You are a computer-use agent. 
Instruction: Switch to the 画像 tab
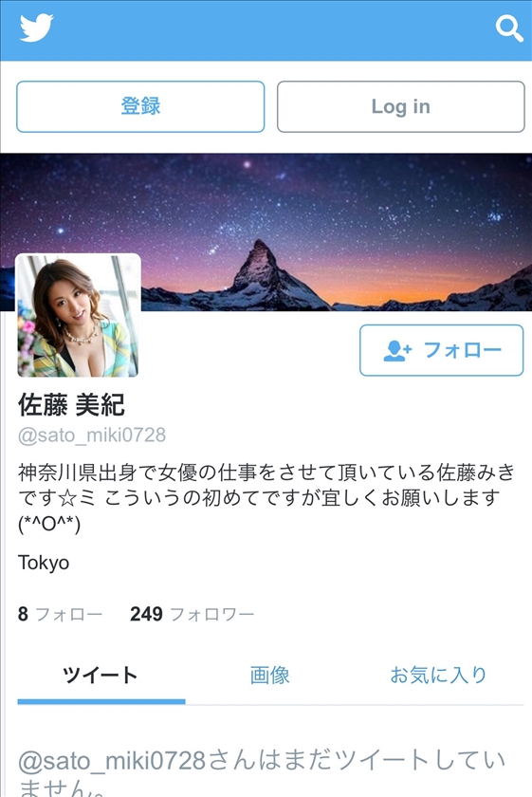[270, 675]
